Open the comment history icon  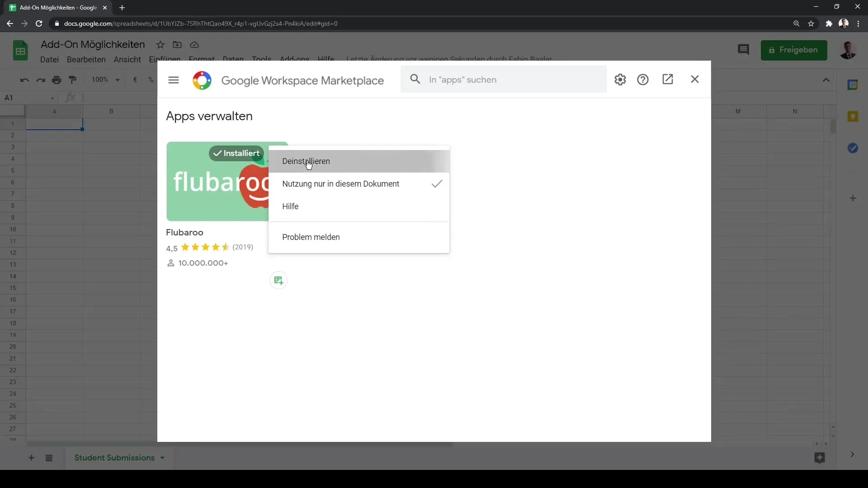tap(743, 50)
